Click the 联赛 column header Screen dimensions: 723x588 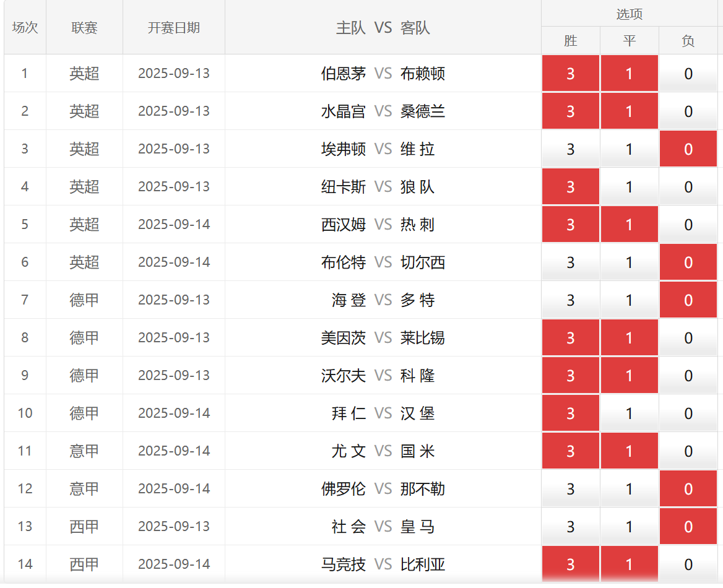(x=84, y=28)
